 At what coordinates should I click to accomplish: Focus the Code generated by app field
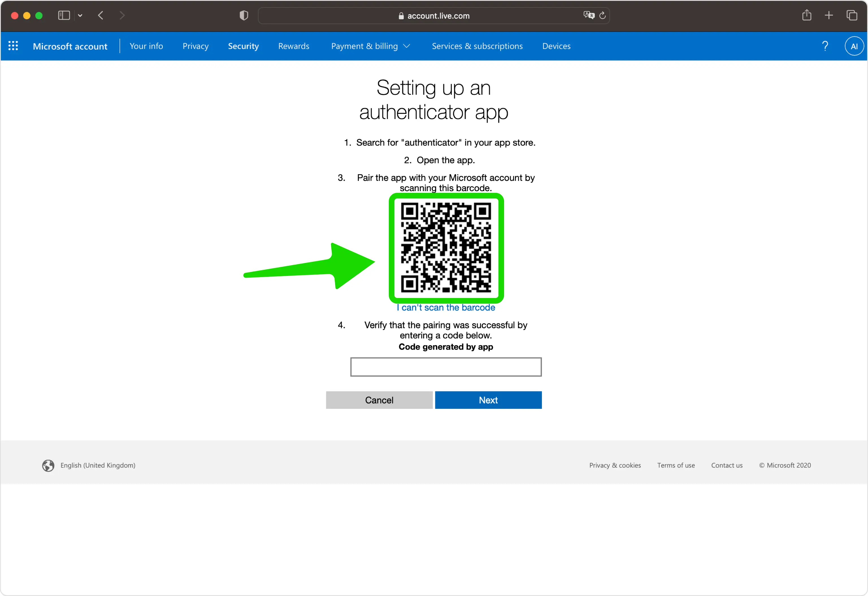446,367
